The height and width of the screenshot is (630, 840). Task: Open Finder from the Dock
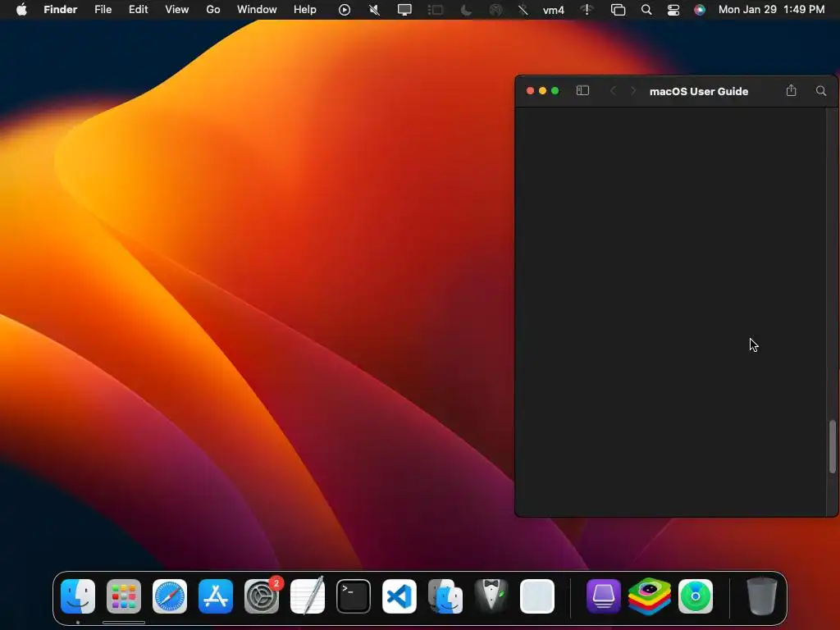tap(78, 596)
